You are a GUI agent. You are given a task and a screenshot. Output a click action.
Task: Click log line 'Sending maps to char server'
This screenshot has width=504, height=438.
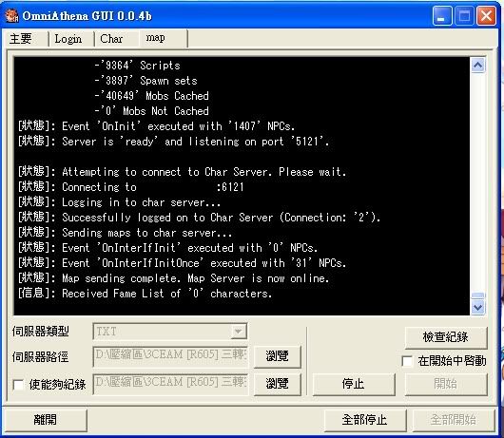click(x=125, y=233)
